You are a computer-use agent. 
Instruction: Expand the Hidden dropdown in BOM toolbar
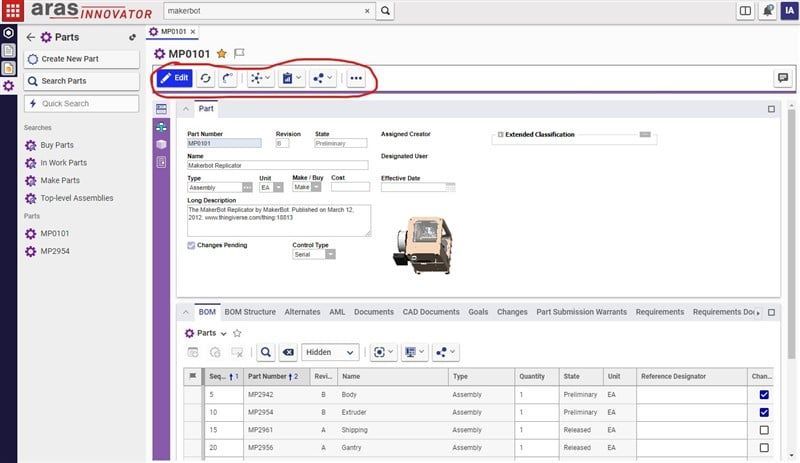330,352
